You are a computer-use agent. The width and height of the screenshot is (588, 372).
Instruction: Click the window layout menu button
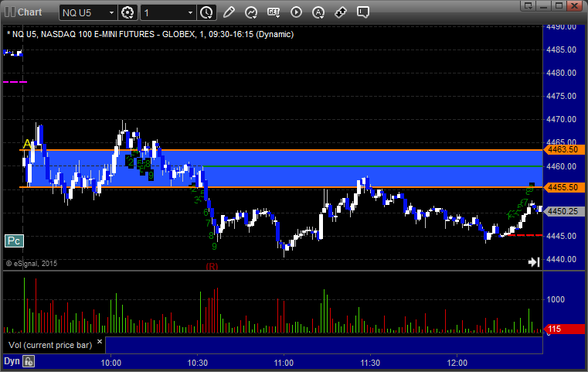tap(529, 5)
